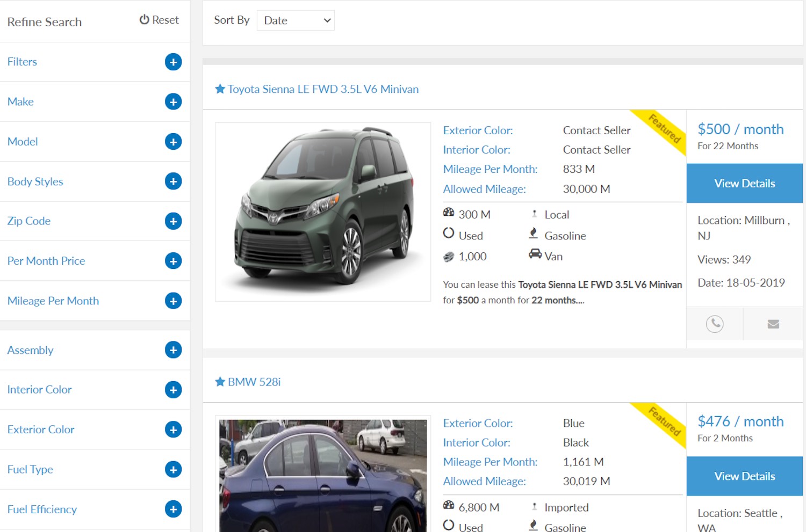Click the envelope email icon on Sienna listing
The height and width of the screenshot is (532, 806).
pyautogui.click(x=773, y=324)
